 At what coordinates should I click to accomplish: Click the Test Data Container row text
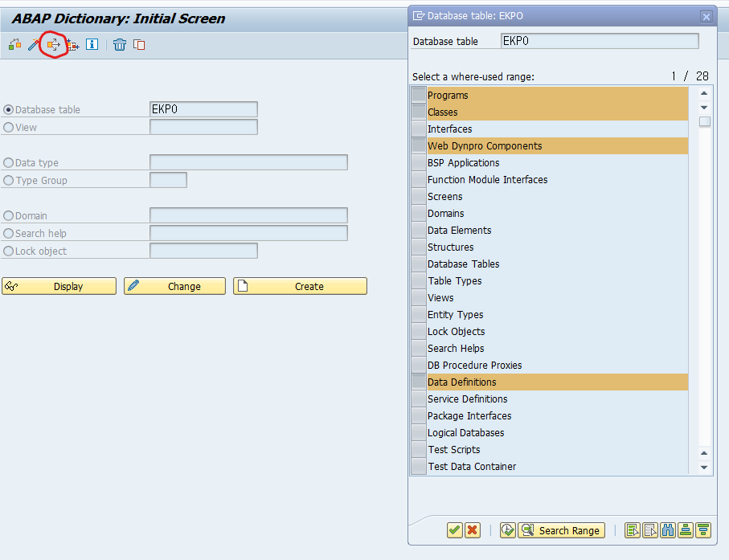tap(472, 466)
